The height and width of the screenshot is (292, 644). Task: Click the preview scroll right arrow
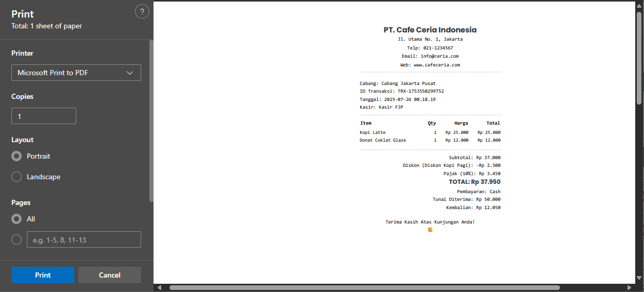629,287
